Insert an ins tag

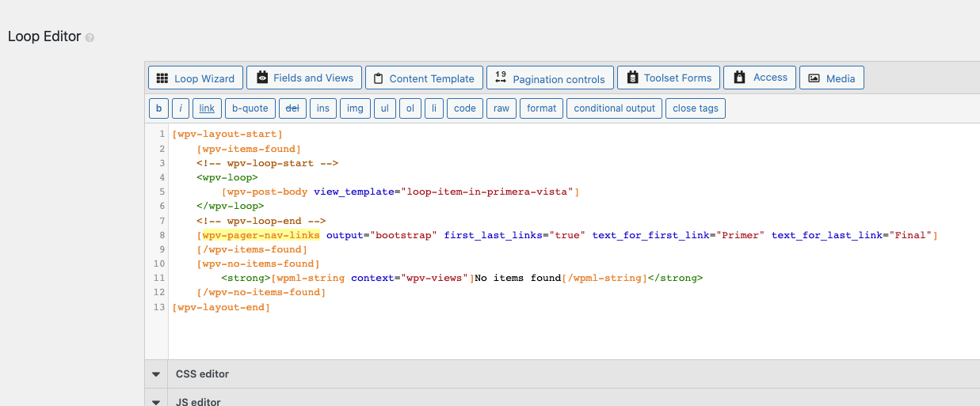tap(323, 108)
